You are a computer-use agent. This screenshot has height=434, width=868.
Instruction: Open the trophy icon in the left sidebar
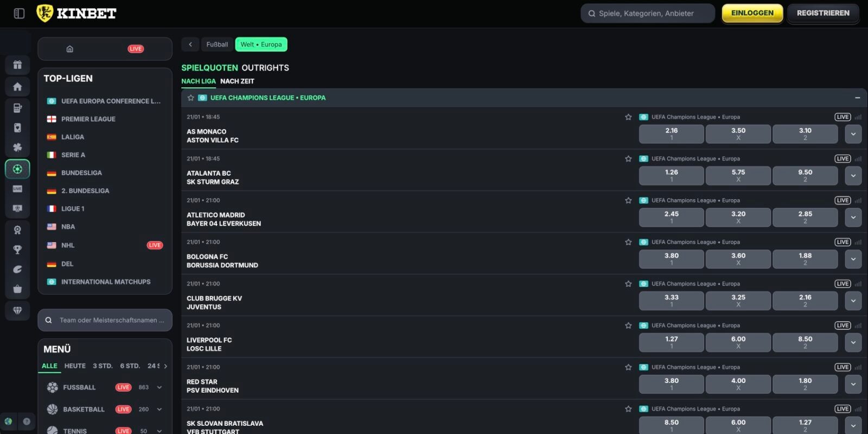point(17,250)
